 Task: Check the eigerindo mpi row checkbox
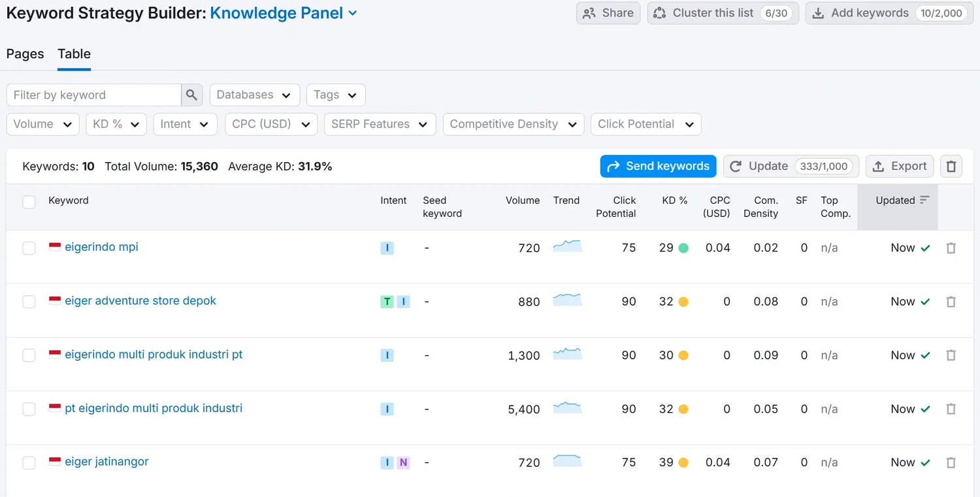(x=29, y=248)
